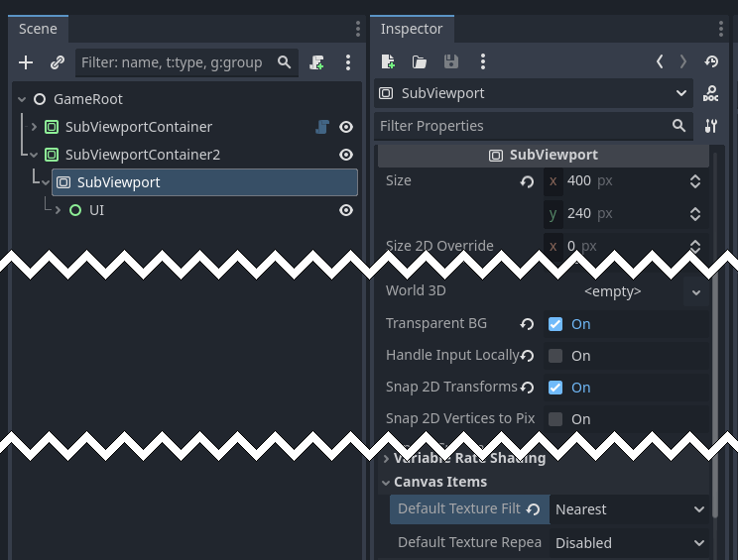The image size is (738, 560).
Task: Open the SubViewport object selector dropdown
Action: [x=534, y=93]
